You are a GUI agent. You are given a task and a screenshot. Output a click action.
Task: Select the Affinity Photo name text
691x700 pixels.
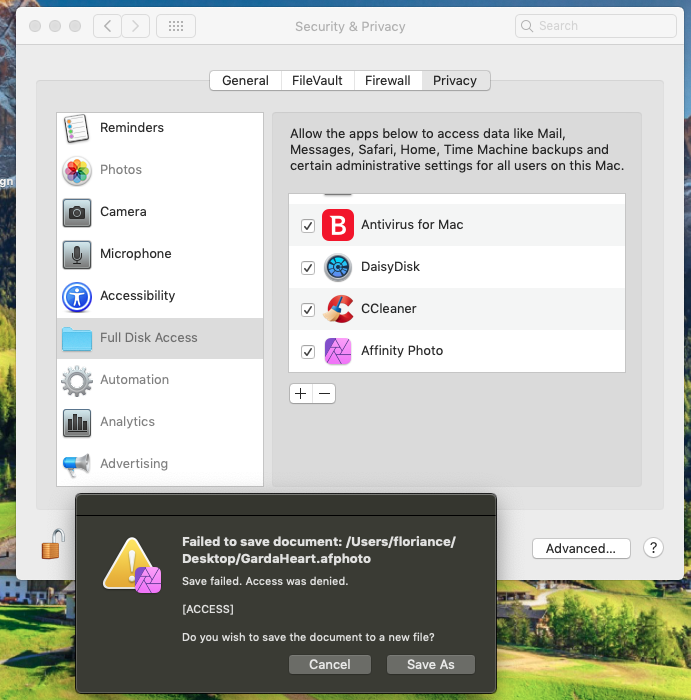(402, 350)
